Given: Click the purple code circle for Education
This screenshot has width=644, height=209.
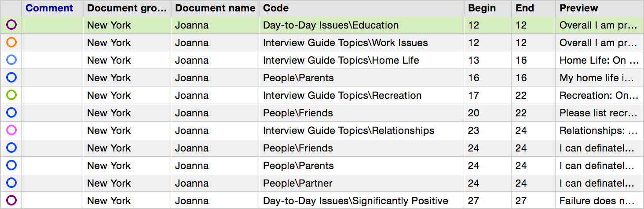Looking at the screenshot, I should tap(11, 25).
